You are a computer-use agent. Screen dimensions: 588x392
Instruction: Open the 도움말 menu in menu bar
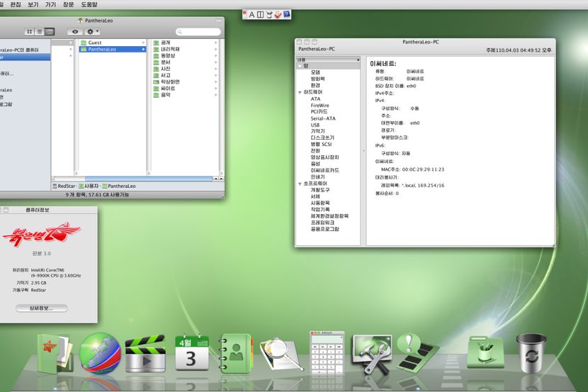pyautogui.click(x=89, y=4)
